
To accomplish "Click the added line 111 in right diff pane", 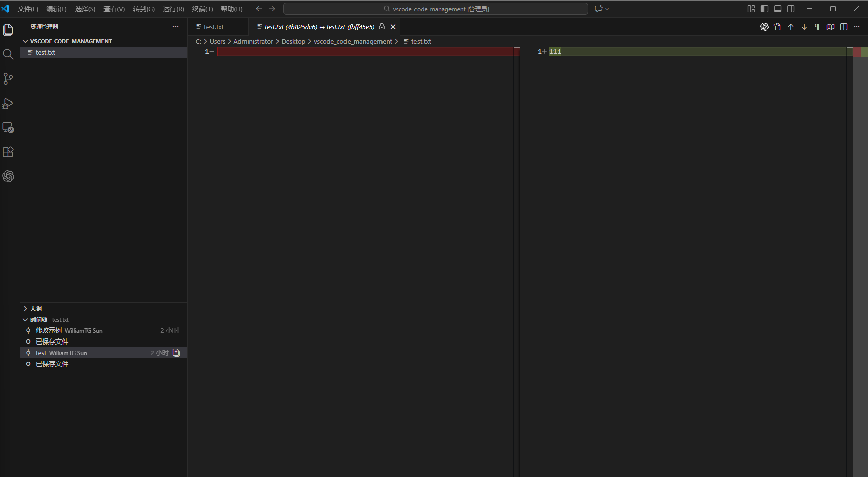I will pyautogui.click(x=698, y=51).
